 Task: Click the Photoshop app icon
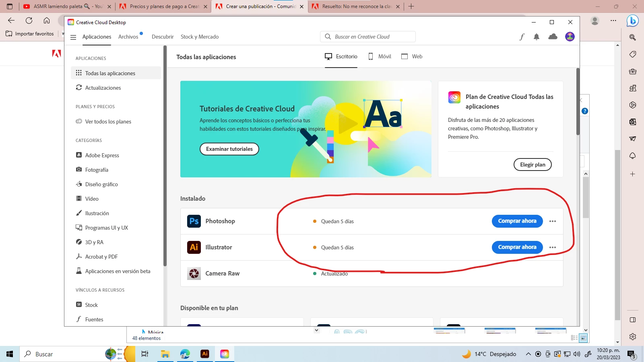[x=194, y=221]
